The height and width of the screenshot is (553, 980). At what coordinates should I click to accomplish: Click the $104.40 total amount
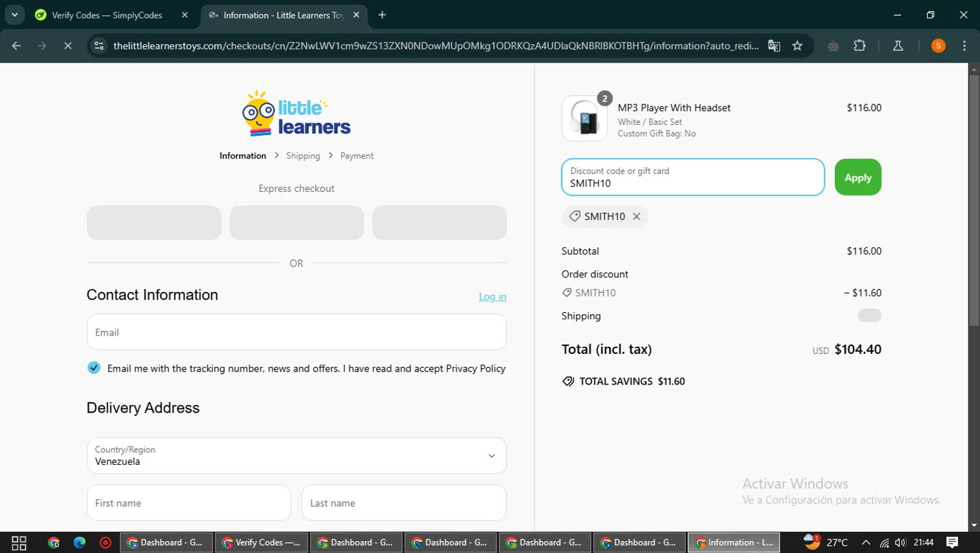pyautogui.click(x=858, y=349)
